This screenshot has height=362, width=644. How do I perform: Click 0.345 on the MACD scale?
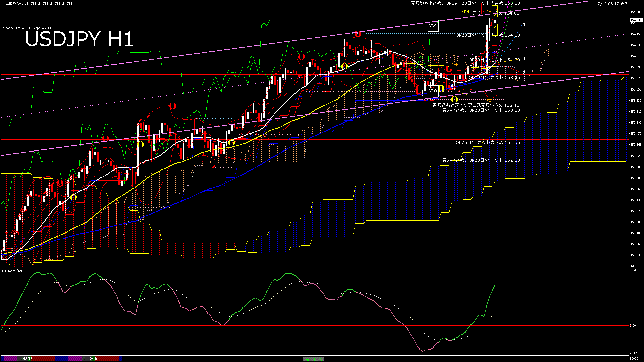634,270
